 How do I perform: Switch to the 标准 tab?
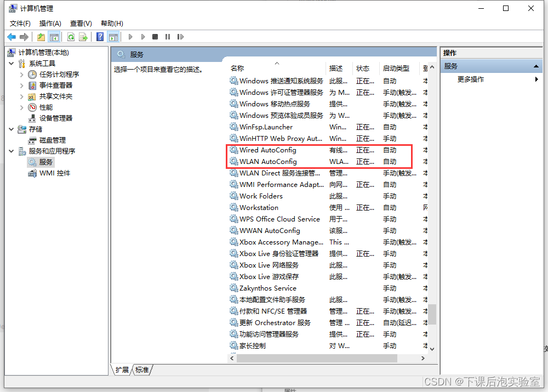click(142, 370)
